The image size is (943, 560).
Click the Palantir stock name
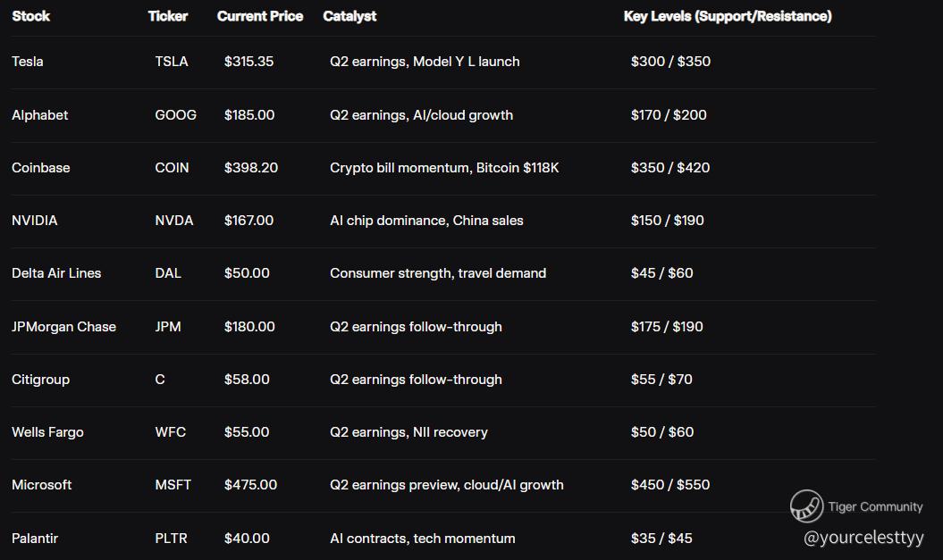[x=35, y=539]
